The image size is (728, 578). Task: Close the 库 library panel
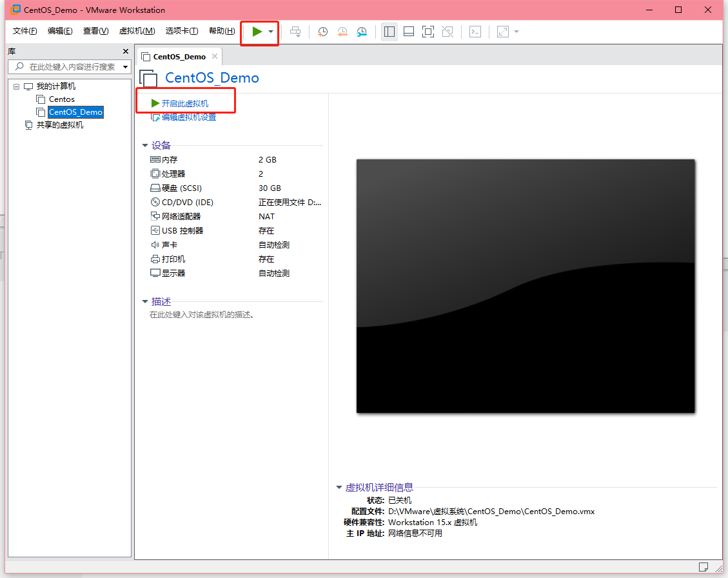[x=125, y=51]
